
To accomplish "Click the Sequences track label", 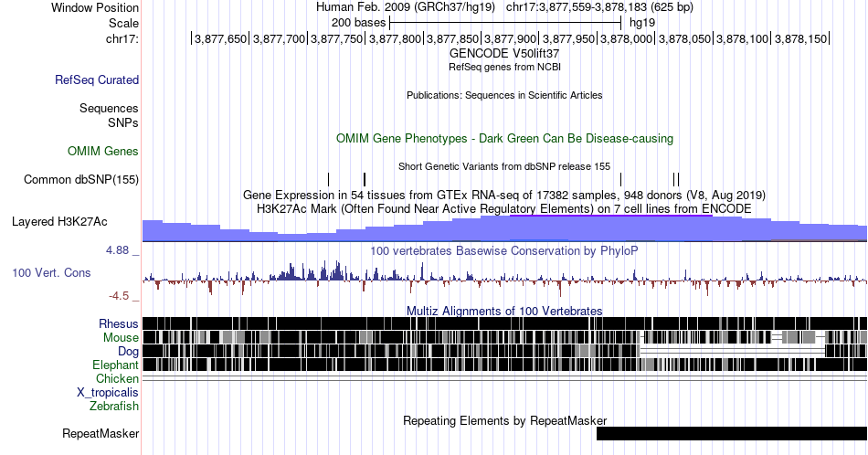I will click(x=109, y=108).
